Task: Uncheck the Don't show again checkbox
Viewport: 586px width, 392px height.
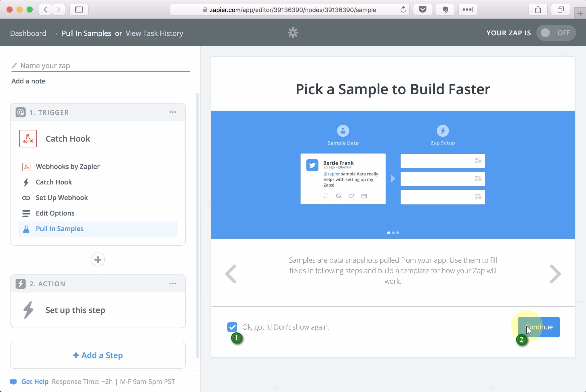Action: (x=232, y=327)
